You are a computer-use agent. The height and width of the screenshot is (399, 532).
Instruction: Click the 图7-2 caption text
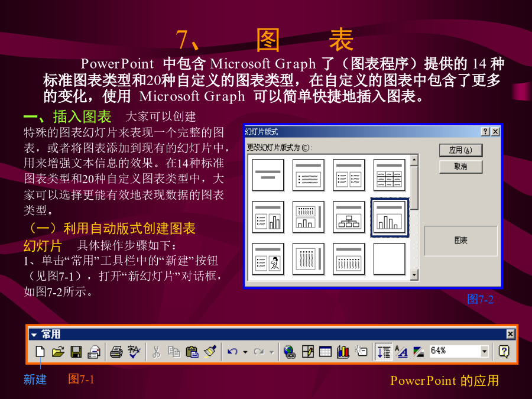click(x=480, y=299)
